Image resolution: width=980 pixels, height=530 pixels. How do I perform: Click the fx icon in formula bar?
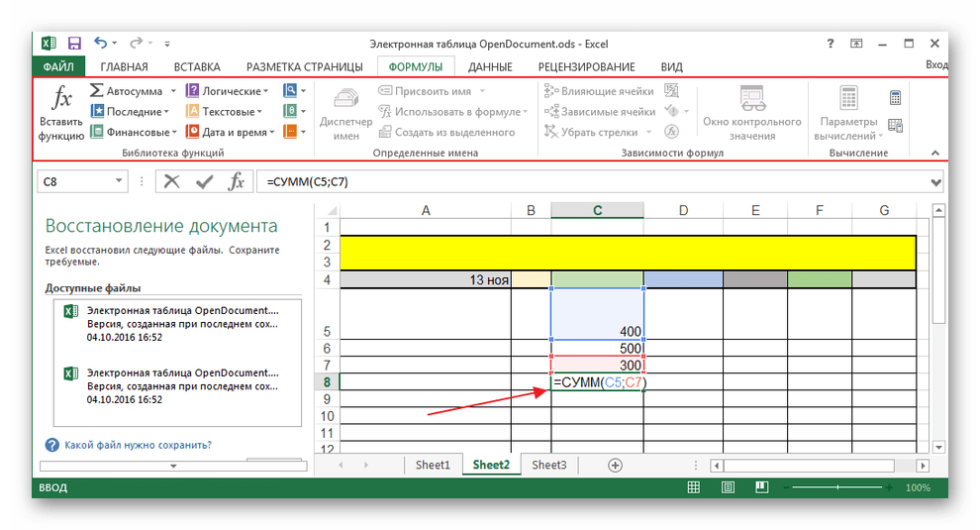(x=237, y=181)
